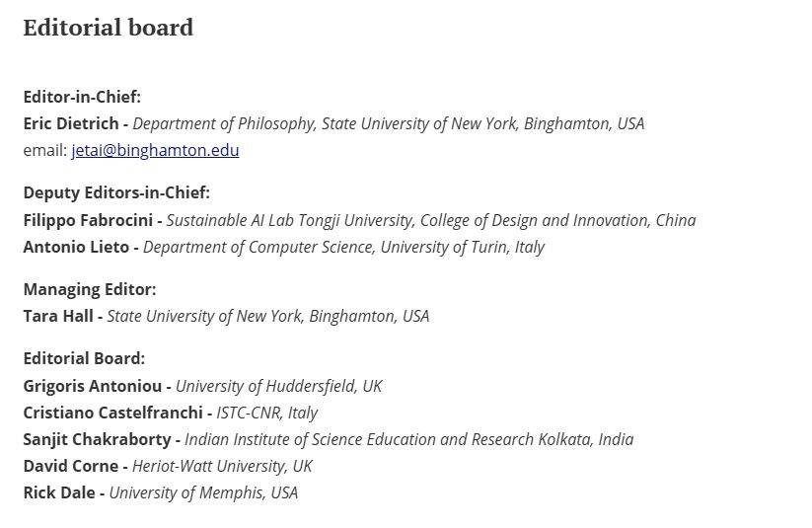Click the University of Huddersfield affiliation

pyautogui.click(x=278, y=386)
